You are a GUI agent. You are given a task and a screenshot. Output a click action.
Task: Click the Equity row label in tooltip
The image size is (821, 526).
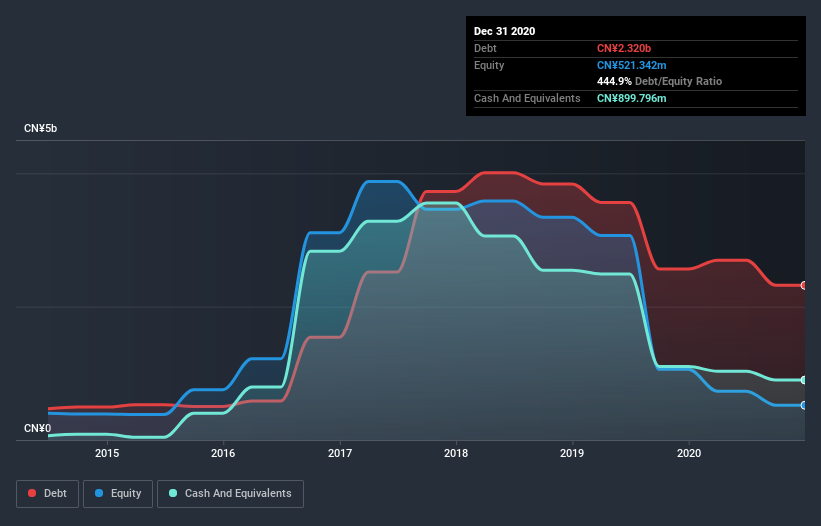[489, 65]
